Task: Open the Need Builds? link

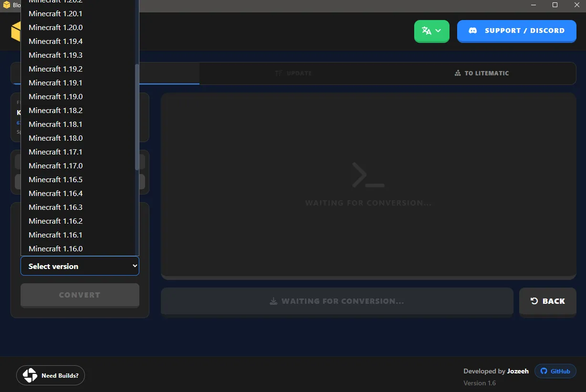Action: [x=51, y=375]
